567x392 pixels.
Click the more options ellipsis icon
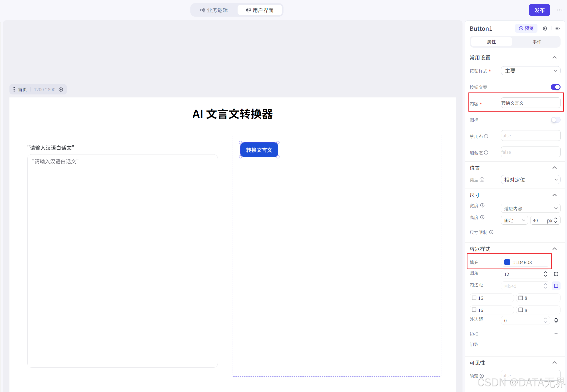(x=559, y=10)
